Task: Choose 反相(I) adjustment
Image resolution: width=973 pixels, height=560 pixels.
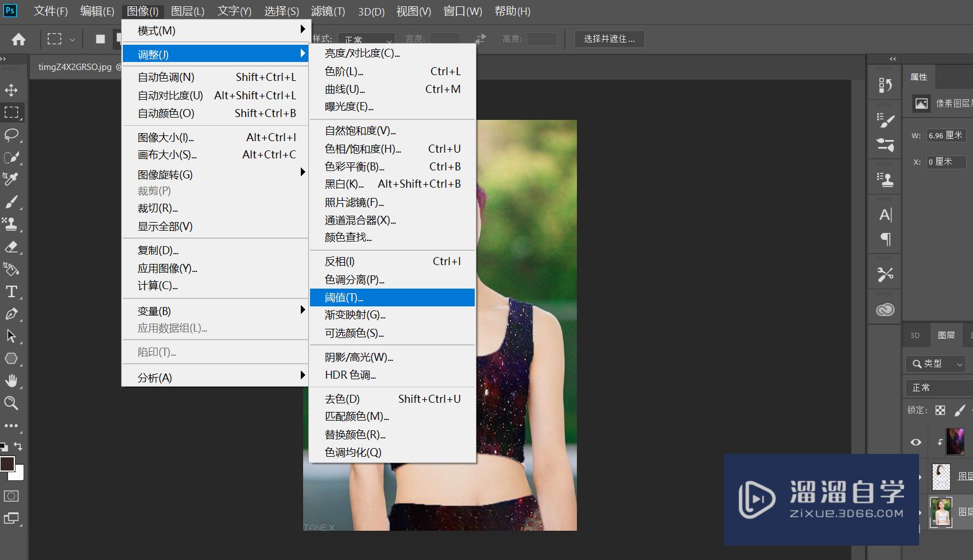Action: pos(392,261)
